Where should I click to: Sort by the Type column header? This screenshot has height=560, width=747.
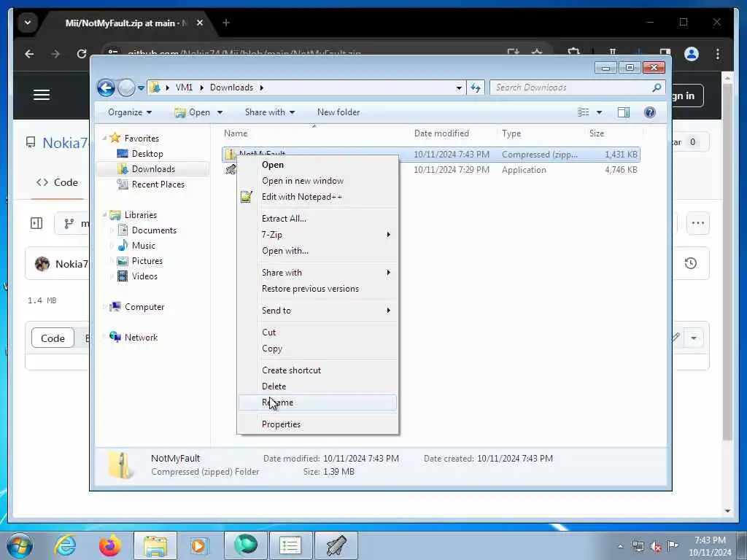coord(541,133)
